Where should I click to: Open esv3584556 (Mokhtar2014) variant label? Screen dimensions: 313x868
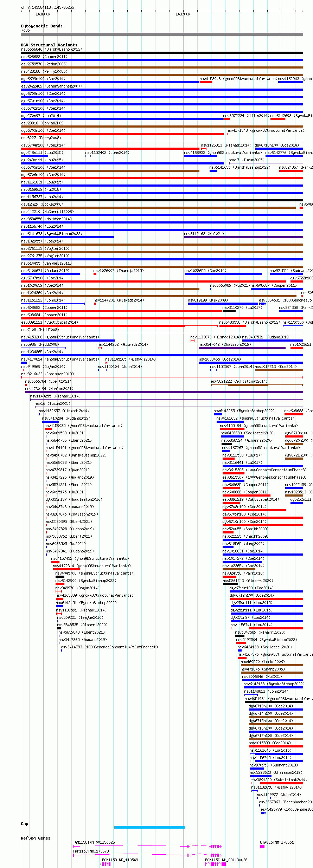point(46,219)
